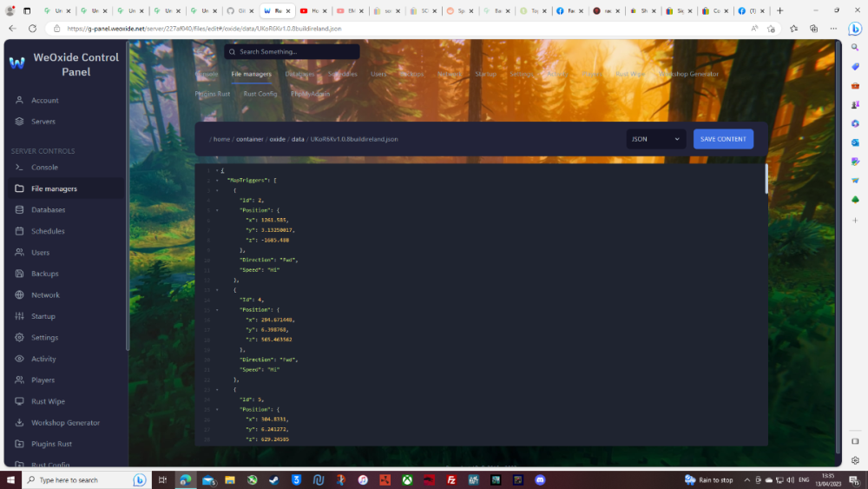Add page to favorites star icon
868x489 pixels.
771,29
